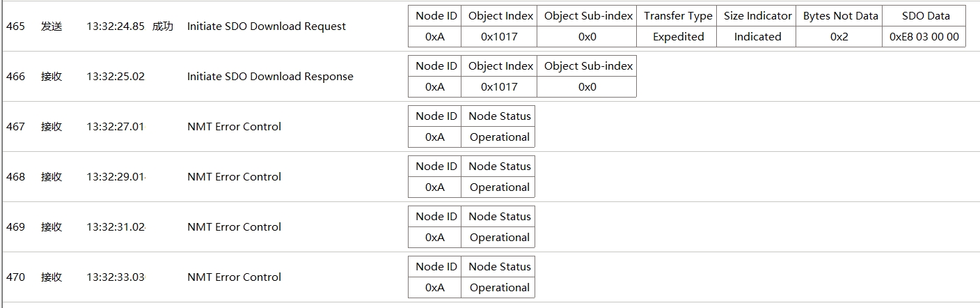980x308 pixels.
Task: Click the 发送 direction label in row 465
Action: 52,26
